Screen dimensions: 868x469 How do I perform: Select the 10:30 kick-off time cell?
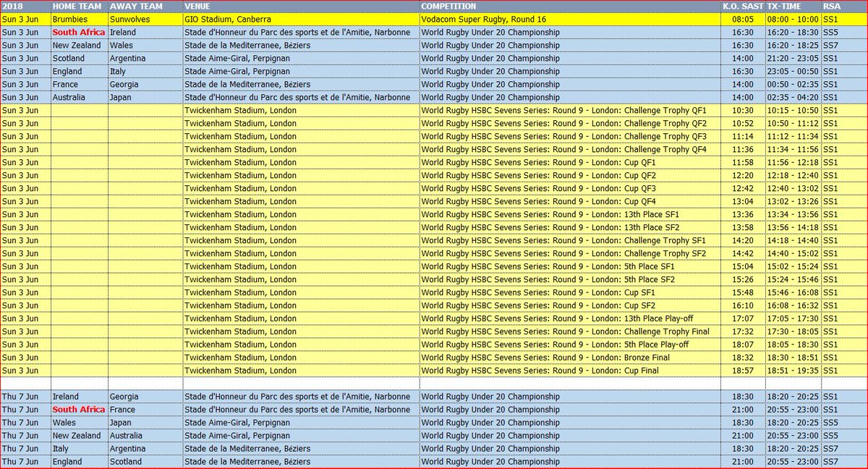(741, 111)
